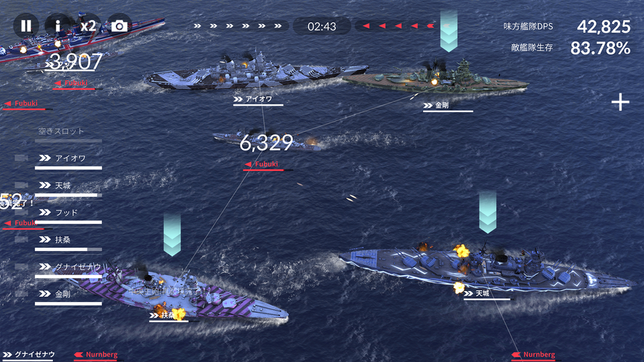This screenshot has height=362, width=644.
Task: Open the info button at top left
Action: (x=57, y=26)
